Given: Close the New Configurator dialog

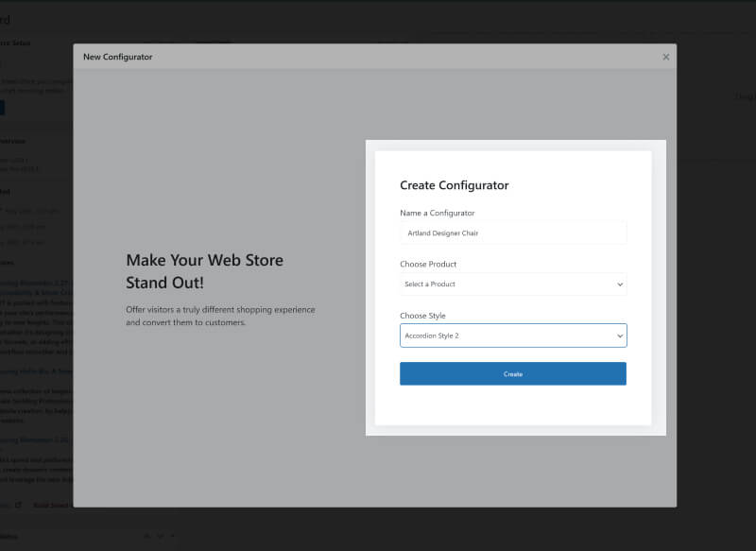Looking at the screenshot, I should coord(666,57).
